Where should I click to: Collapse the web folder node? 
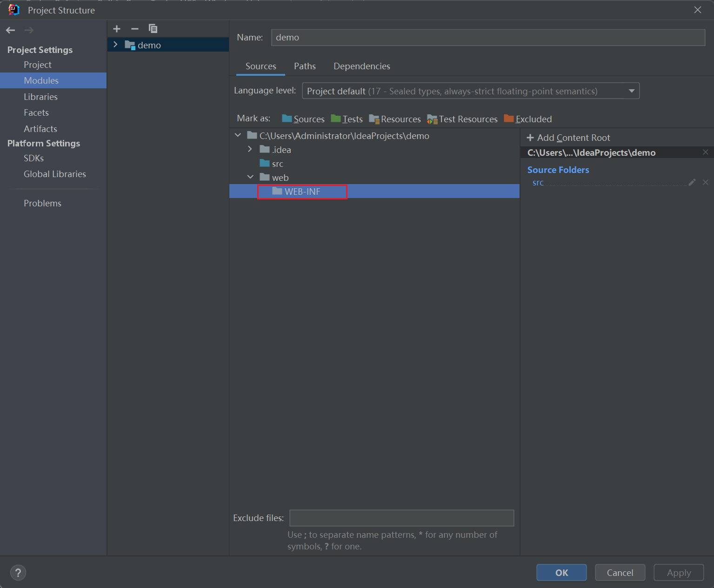tap(250, 177)
